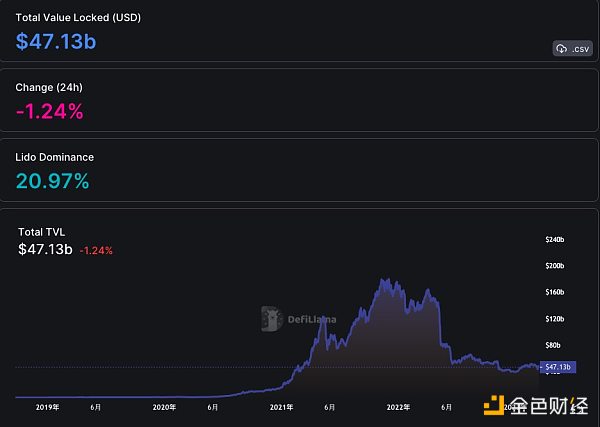Click the $160b y-axis label

[x=554, y=293]
